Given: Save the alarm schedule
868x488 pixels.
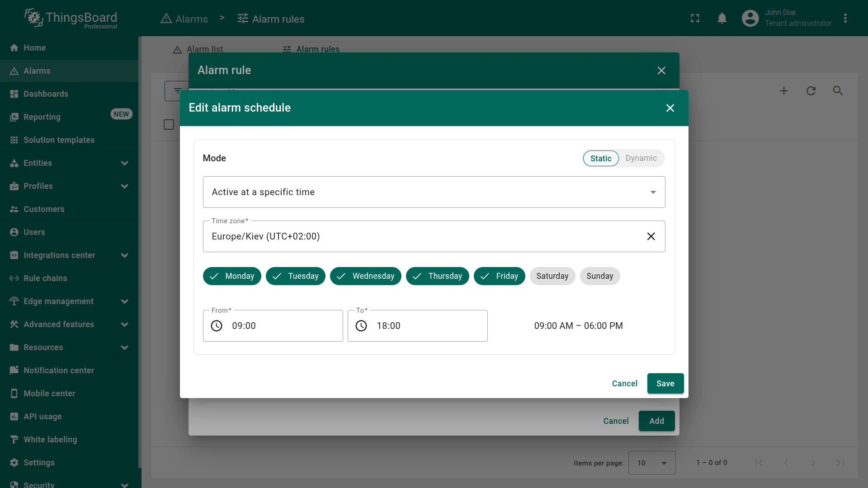Looking at the screenshot, I should pos(665,384).
